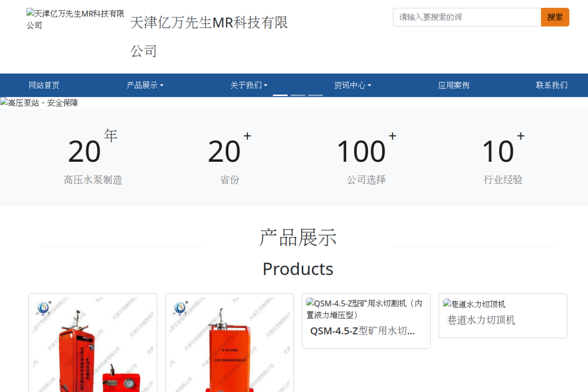
Task: Go to the 联系我们 page
Action: (x=552, y=85)
